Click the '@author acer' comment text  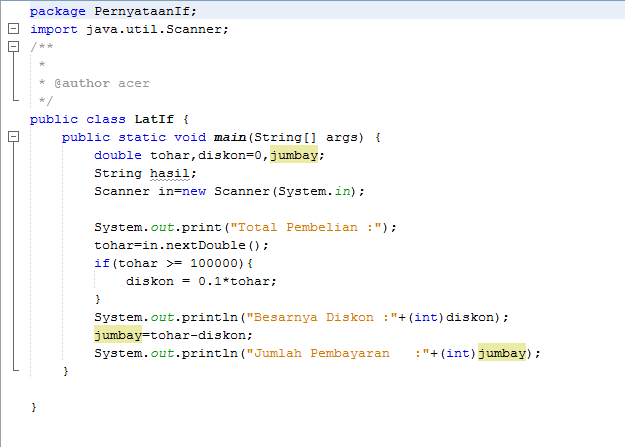(102, 83)
